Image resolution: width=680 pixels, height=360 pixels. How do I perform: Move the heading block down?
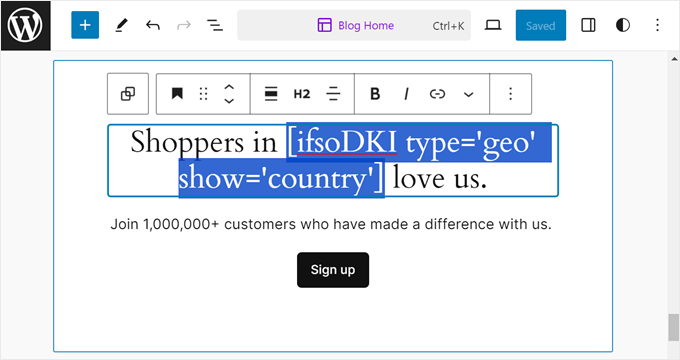(229, 101)
